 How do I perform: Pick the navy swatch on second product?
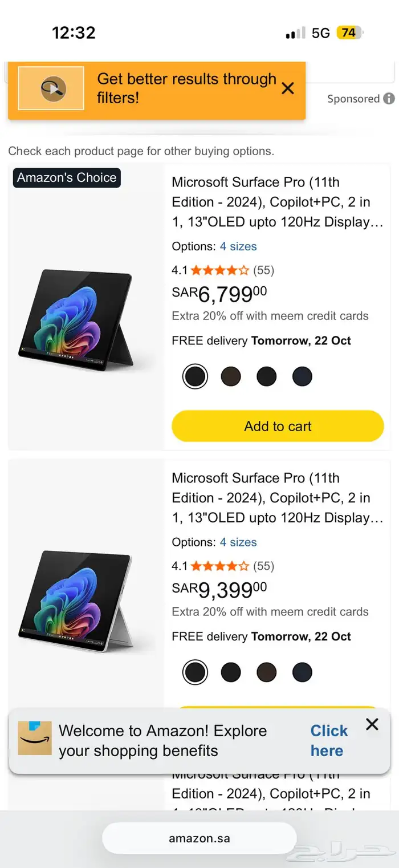pyautogui.click(x=302, y=672)
